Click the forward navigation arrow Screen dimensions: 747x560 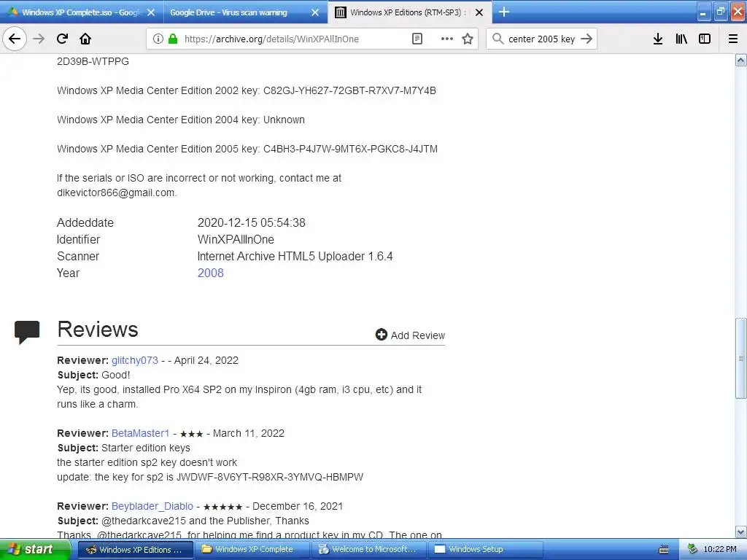(x=39, y=39)
